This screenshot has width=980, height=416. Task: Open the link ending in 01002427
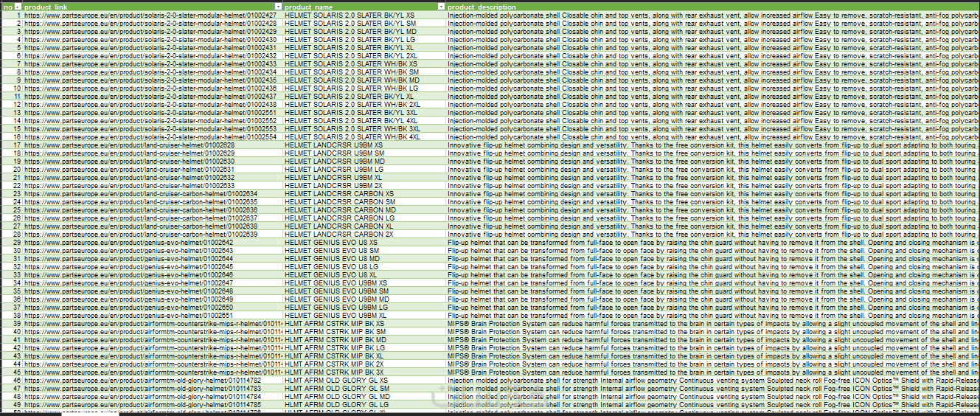pyautogui.click(x=150, y=15)
